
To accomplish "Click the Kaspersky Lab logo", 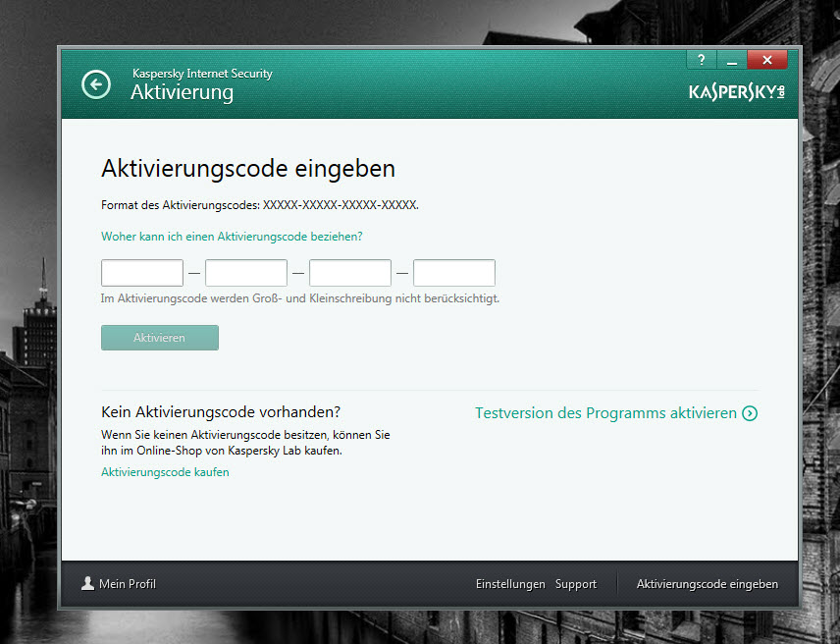I will [x=737, y=92].
